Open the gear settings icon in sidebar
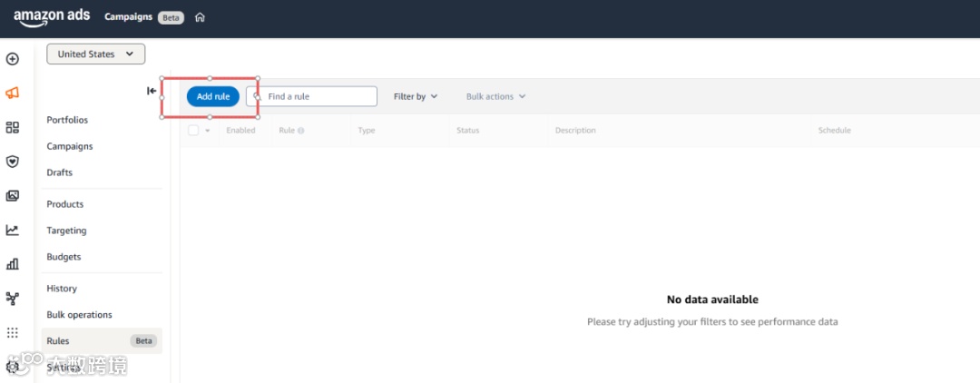The height and width of the screenshot is (383, 980). tap(13, 367)
